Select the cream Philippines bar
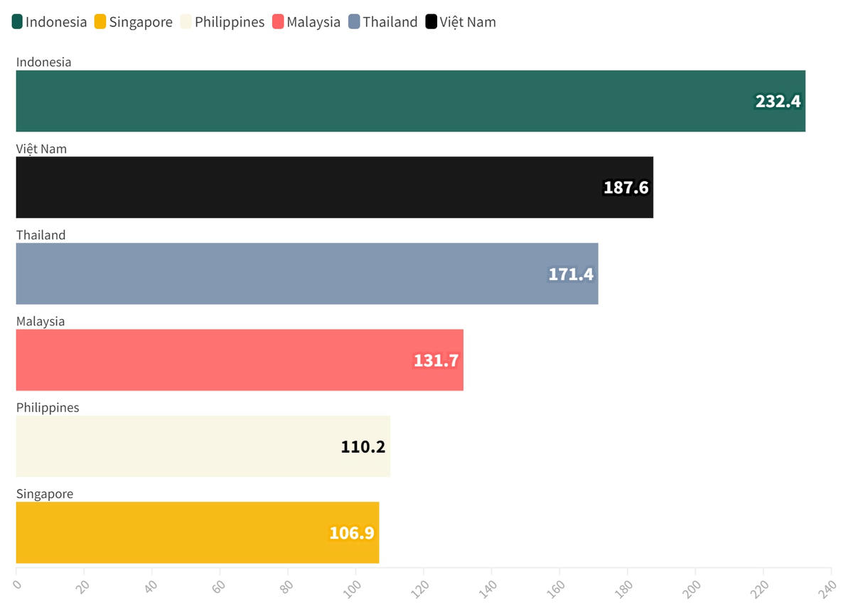 178,446
